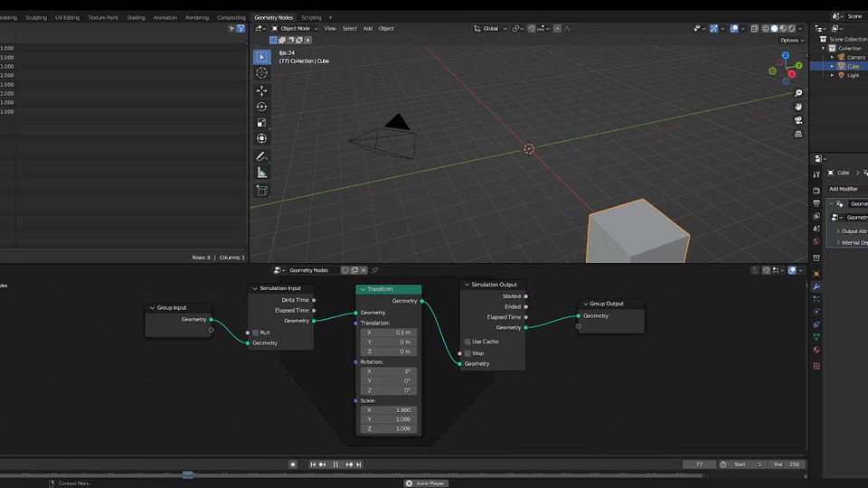The width and height of the screenshot is (868, 488).
Task: Toggle the spreadsheet filter funnel icon
Action: 241,29
